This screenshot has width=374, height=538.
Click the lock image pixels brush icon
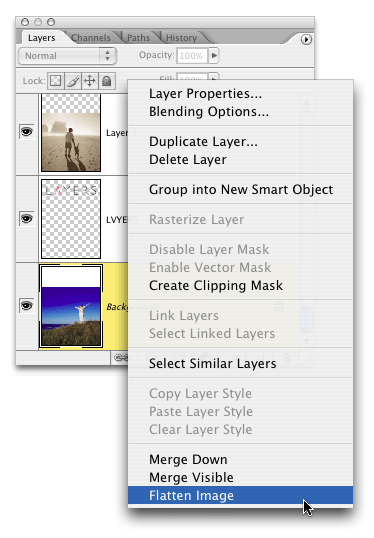coord(73,81)
